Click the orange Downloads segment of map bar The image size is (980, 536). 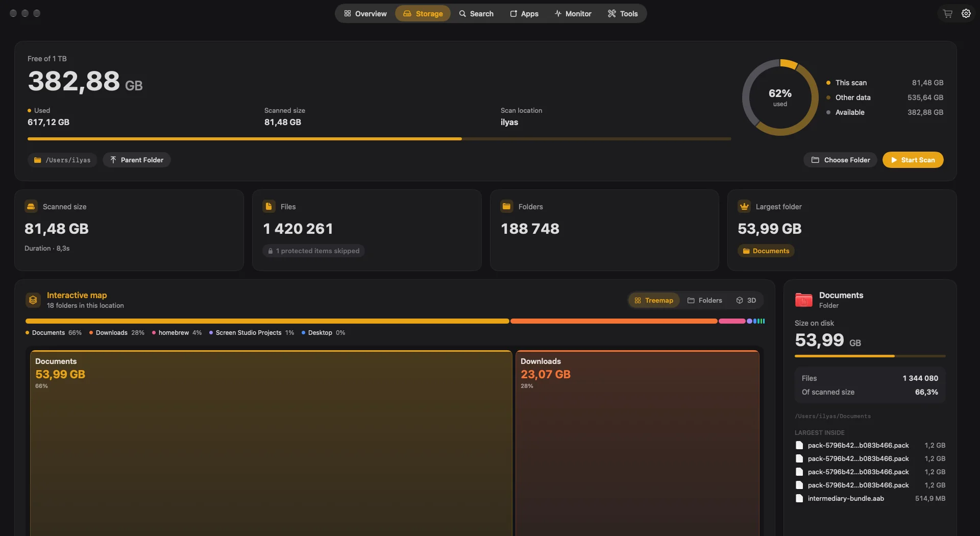pyautogui.click(x=614, y=321)
